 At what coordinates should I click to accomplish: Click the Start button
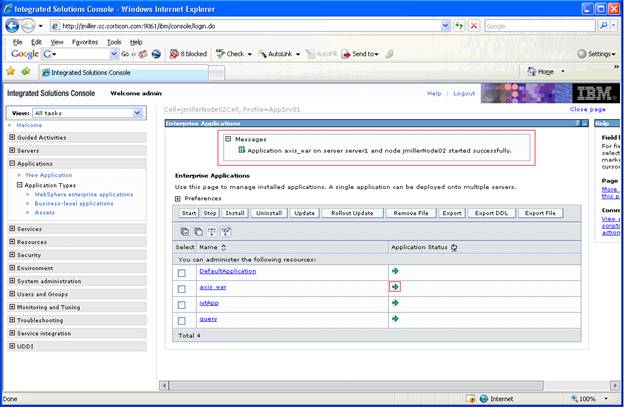point(189,213)
